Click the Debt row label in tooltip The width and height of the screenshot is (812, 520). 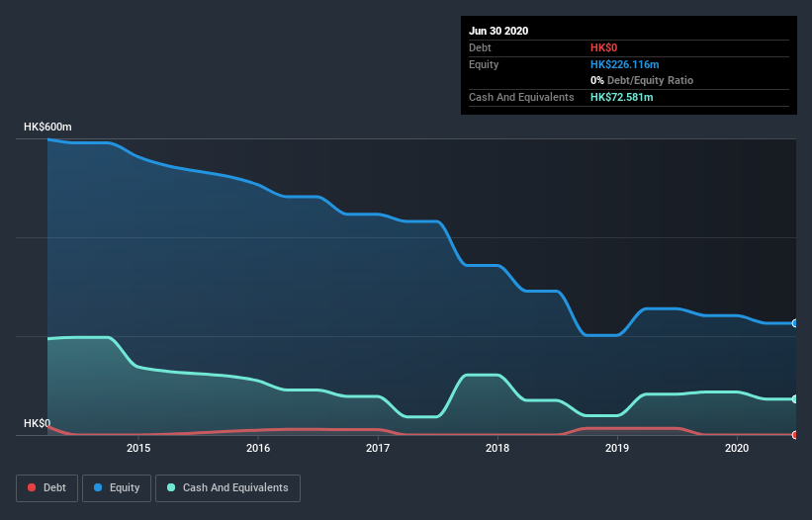coord(480,47)
